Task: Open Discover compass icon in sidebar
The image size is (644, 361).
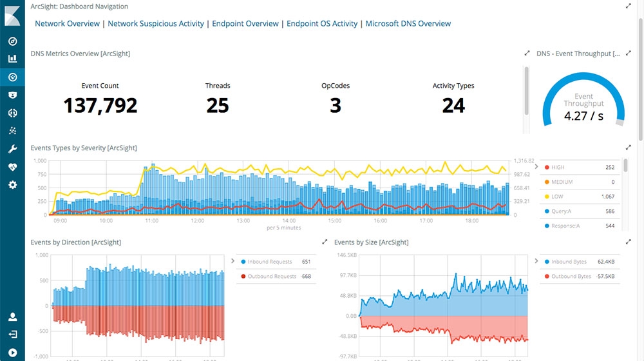Action: point(13,41)
